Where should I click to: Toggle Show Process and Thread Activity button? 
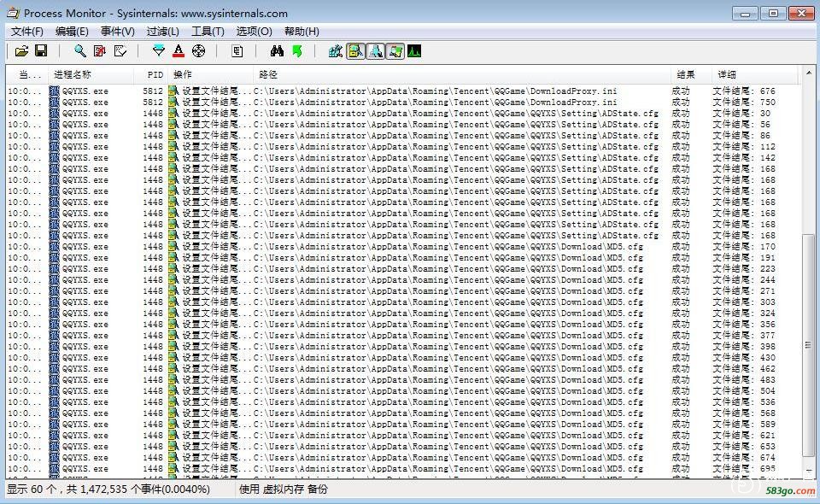coord(395,50)
